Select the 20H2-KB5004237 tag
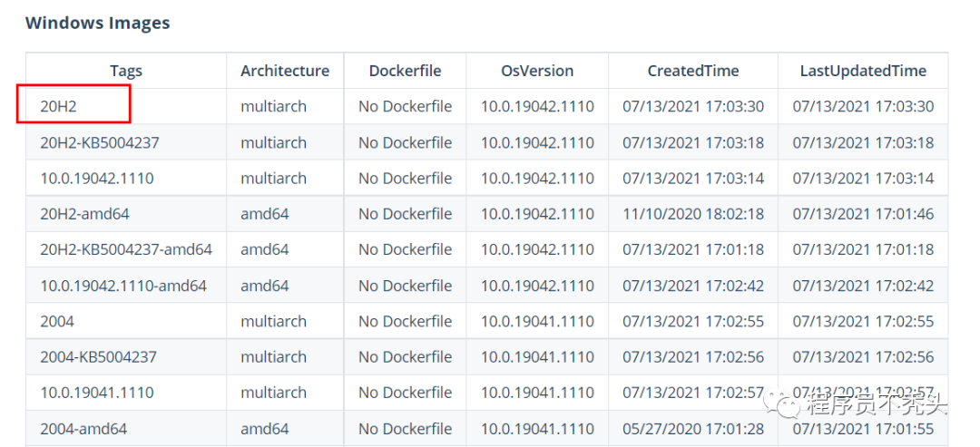This screenshot has width=980, height=447. click(93, 142)
